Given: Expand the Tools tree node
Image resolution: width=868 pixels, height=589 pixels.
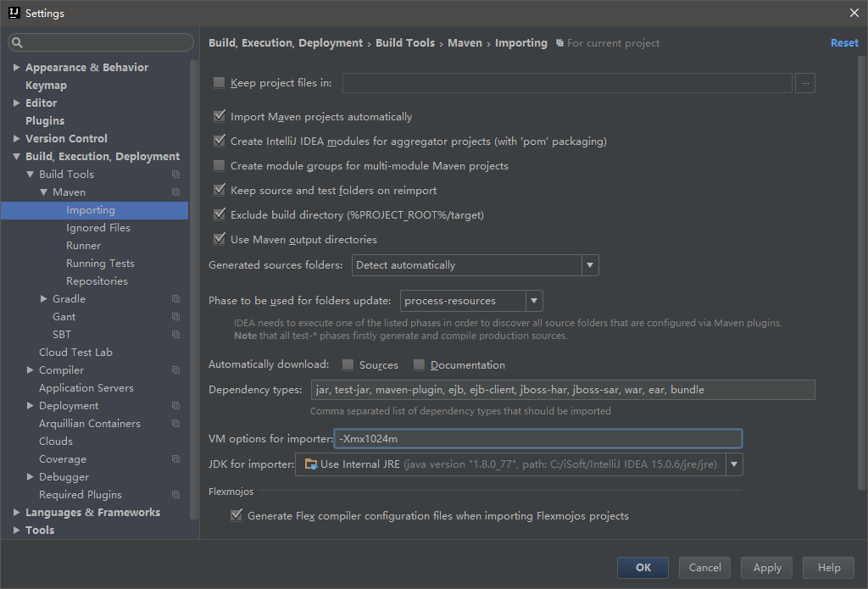Looking at the screenshot, I should click(x=17, y=531).
